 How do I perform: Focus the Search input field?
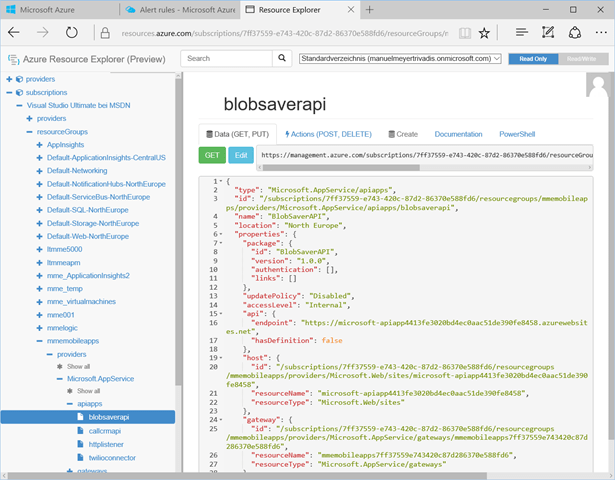point(226,58)
